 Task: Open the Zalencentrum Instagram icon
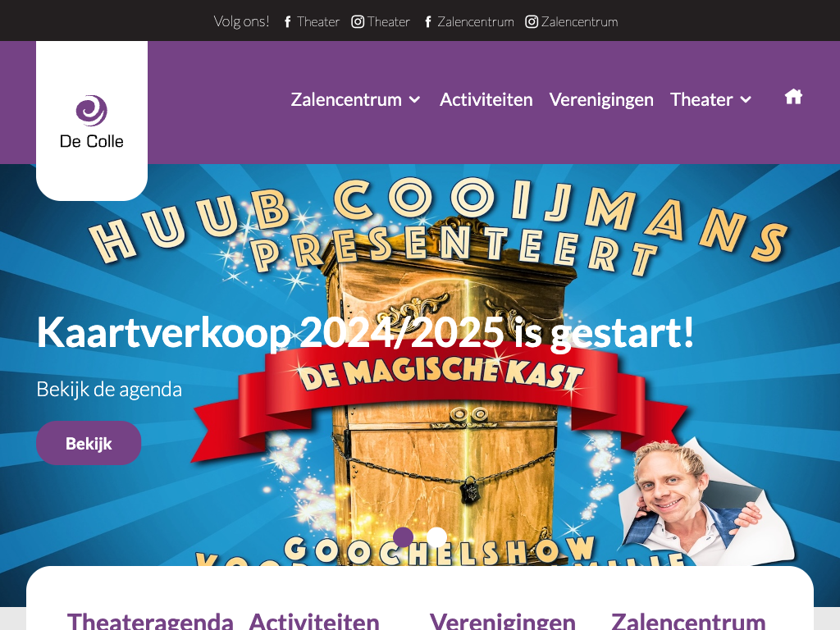coord(532,22)
